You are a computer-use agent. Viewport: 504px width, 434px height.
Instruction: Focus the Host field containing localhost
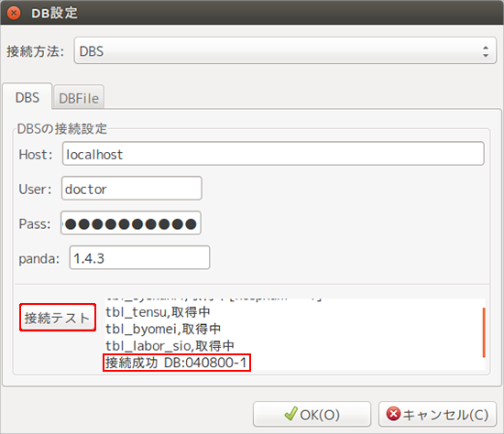click(x=273, y=154)
